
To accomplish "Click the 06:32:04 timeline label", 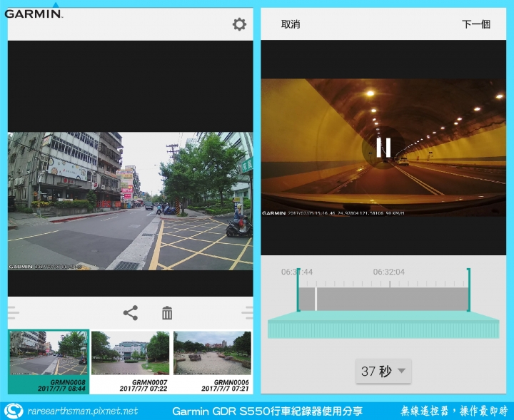I will (x=389, y=272).
